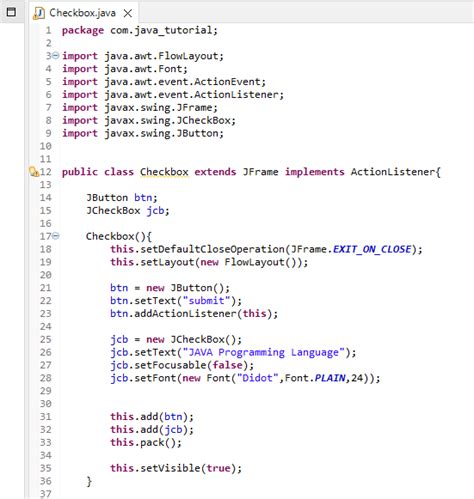This screenshot has width=474, height=499.
Task: Click line number 10 in the gutter
Action: pyautogui.click(x=46, y=146)
